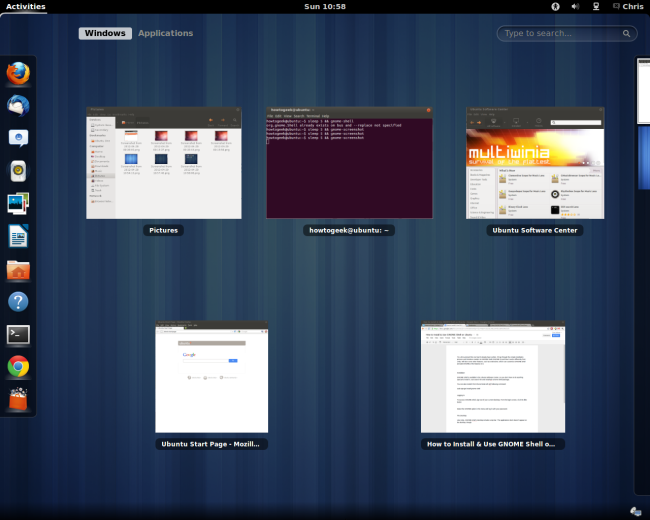650x520 pixels.
Task: Open Thunderbird mail from the dash
Action: tap(18, 105)
